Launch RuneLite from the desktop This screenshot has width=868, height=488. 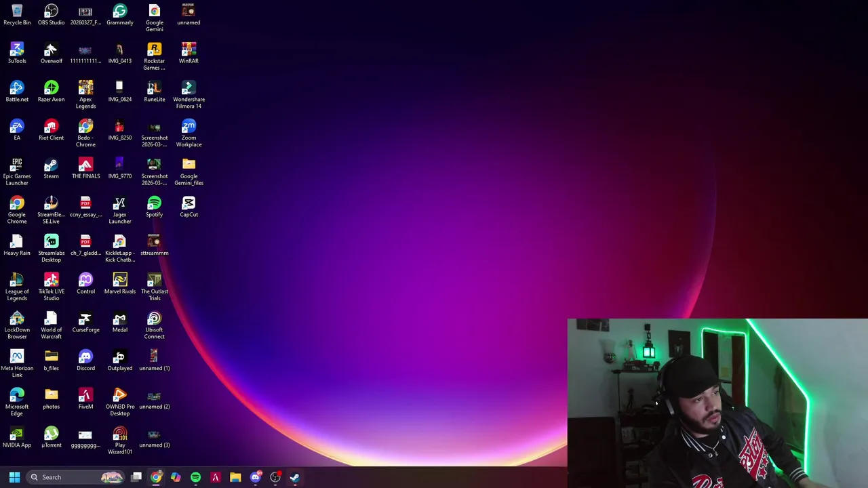point(155,92)
